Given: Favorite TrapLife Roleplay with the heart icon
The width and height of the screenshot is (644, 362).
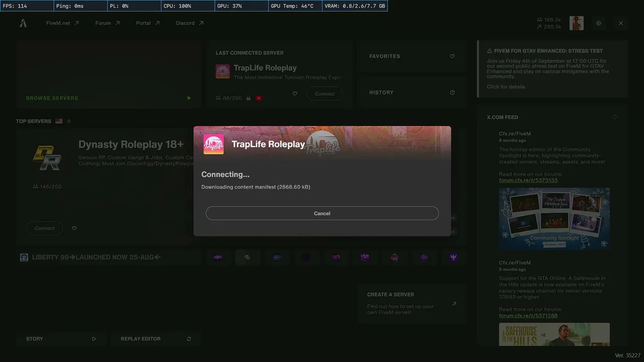Looking at the screenshot, I should [x=295, y=94].
